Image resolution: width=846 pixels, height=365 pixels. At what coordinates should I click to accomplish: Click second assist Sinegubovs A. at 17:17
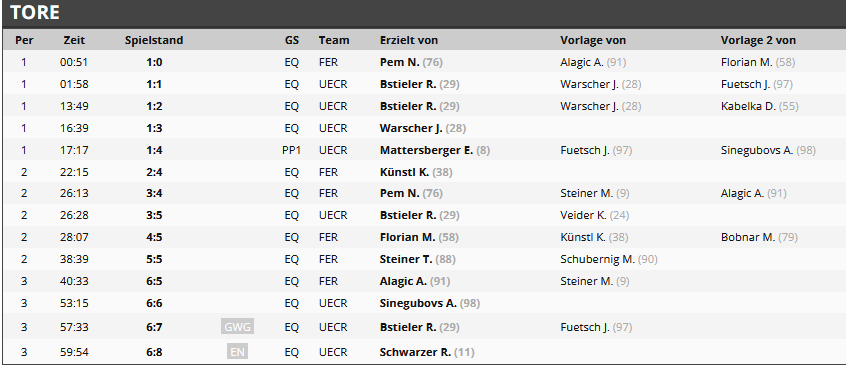(756, 150)
